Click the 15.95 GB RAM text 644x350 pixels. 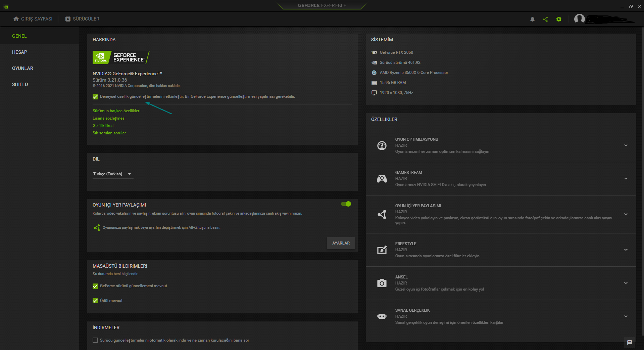point(393,83)
